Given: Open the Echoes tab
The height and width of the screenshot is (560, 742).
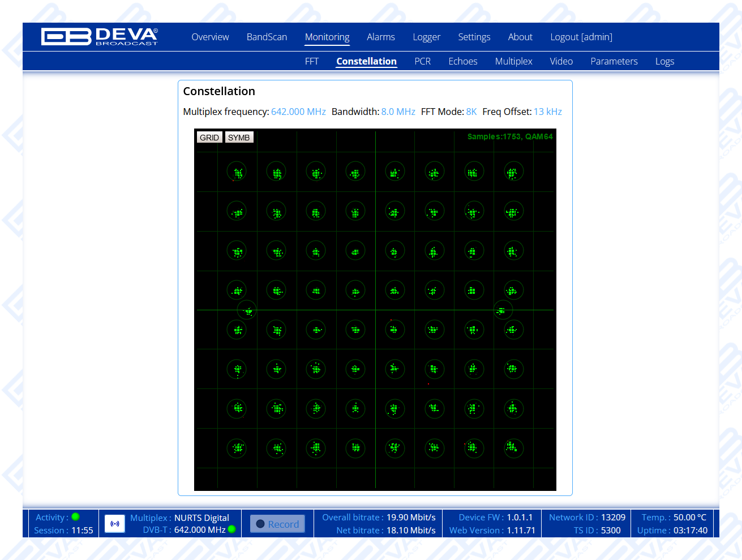Looking at the screenshot, I should pyautogui.click(x=462, y=61).
